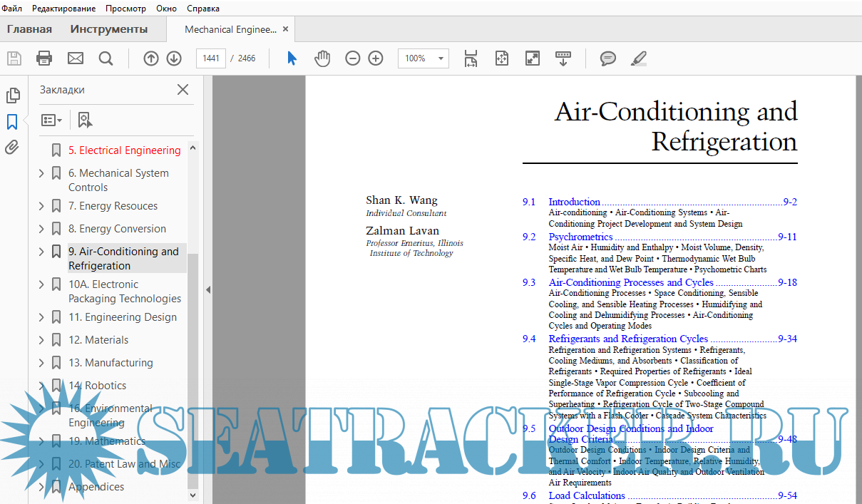
Task: Open bookmarks options dropdown menu
Action: tap(51, 120)
